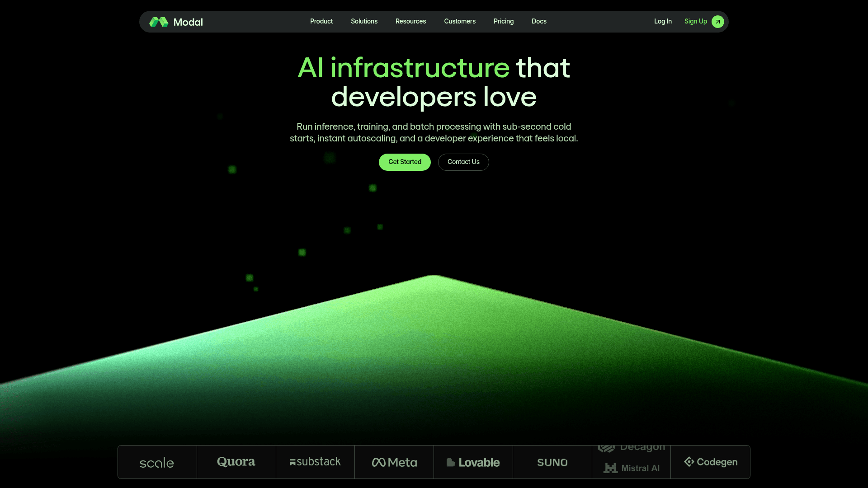Image resolution: width=868 pixels, height=488 pixels.
Task: Click the Pricing link
Action: 504,21
